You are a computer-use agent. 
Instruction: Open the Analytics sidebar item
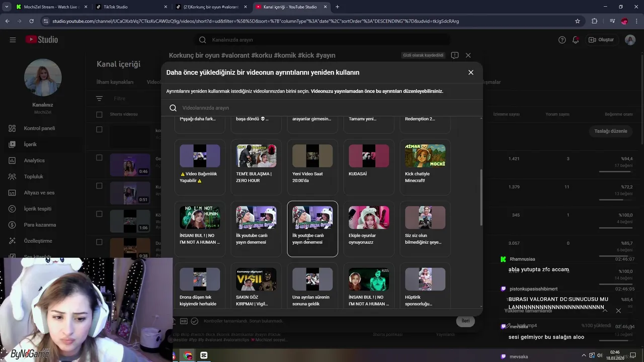42,160
